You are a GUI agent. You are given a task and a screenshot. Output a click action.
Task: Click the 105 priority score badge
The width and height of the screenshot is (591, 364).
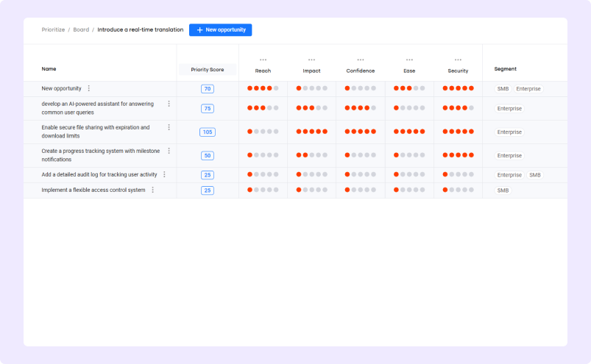[208, 132]
